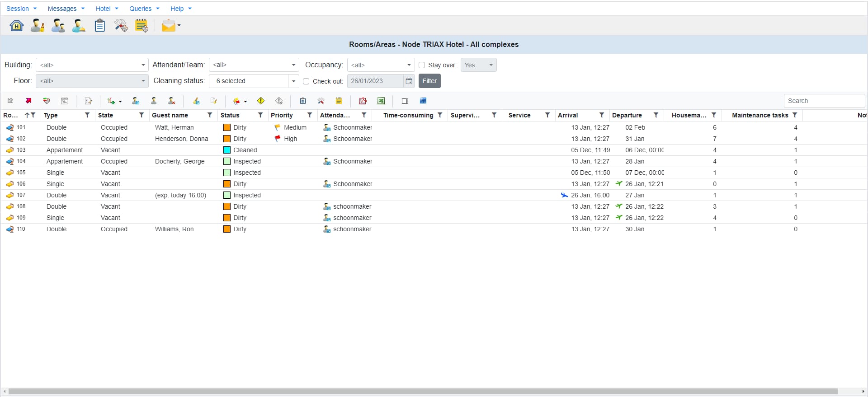Export the room list to Excel
The height and width of the screenshot is (397, 868).
(381, 101)
